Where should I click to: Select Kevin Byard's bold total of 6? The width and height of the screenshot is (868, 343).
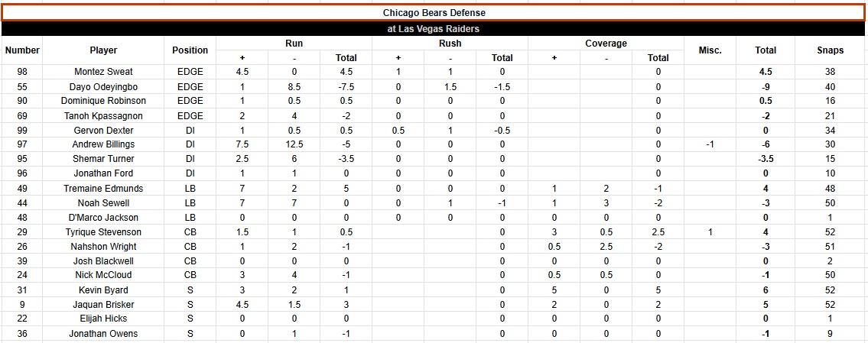[766, 290]
